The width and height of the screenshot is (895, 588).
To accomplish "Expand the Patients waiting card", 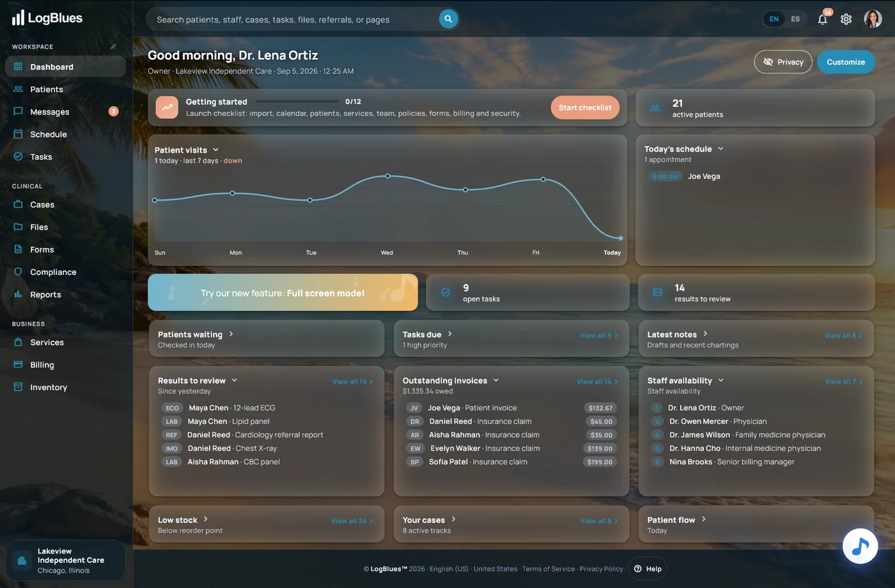I will 231,334.
